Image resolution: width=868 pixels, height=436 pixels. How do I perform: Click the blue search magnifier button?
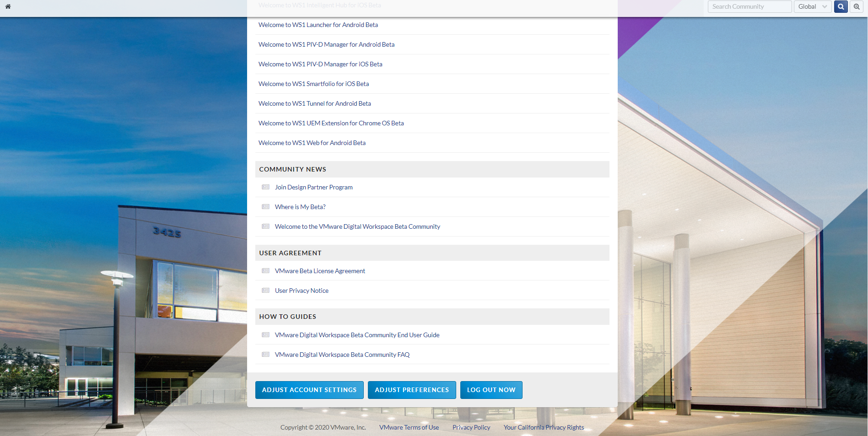[x=841, y=6]
